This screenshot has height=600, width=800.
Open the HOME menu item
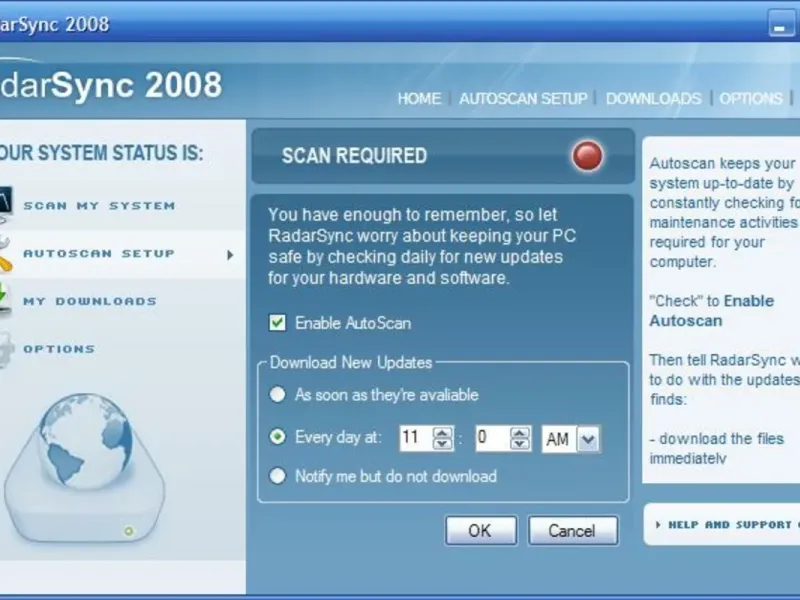click(x=419, y=98)
